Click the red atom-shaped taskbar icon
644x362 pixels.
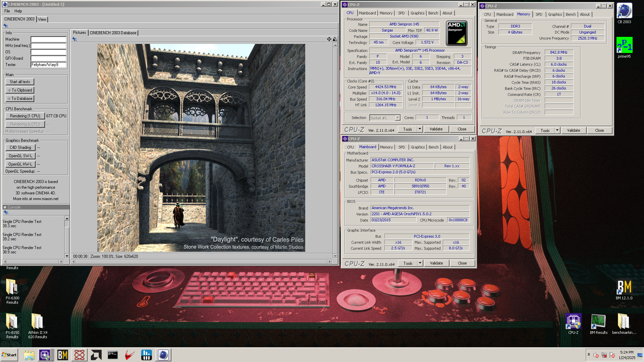click(79, 355)
